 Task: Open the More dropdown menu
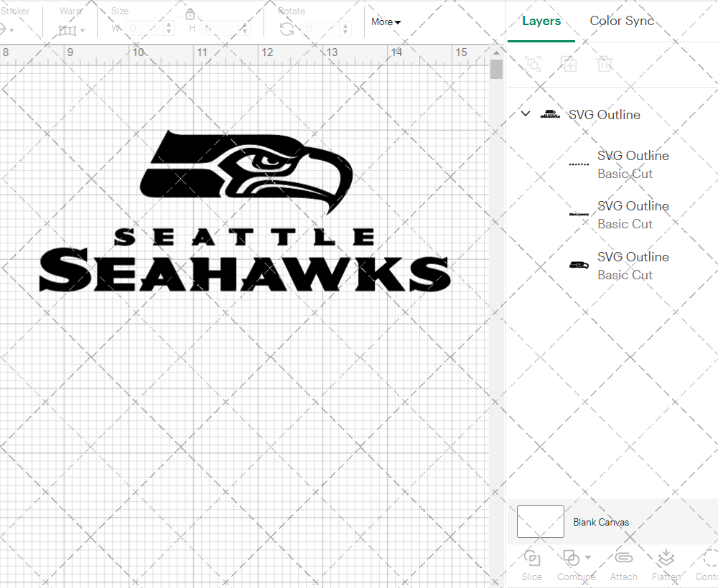[386, 22]
